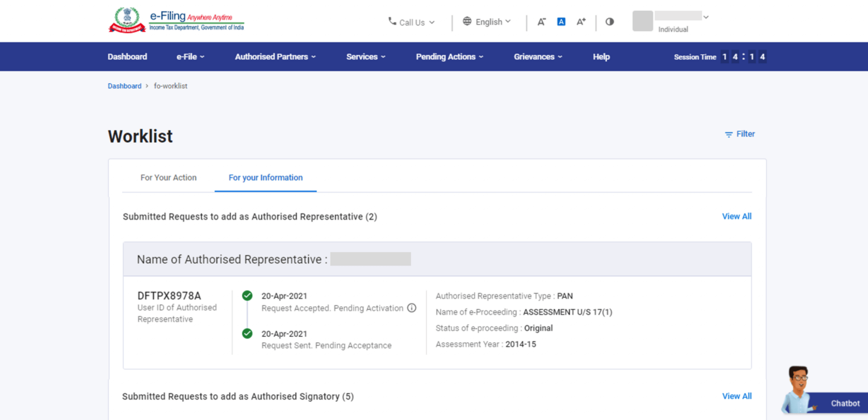
Task: Select the decrease font size icon
Action: (541, 21)
